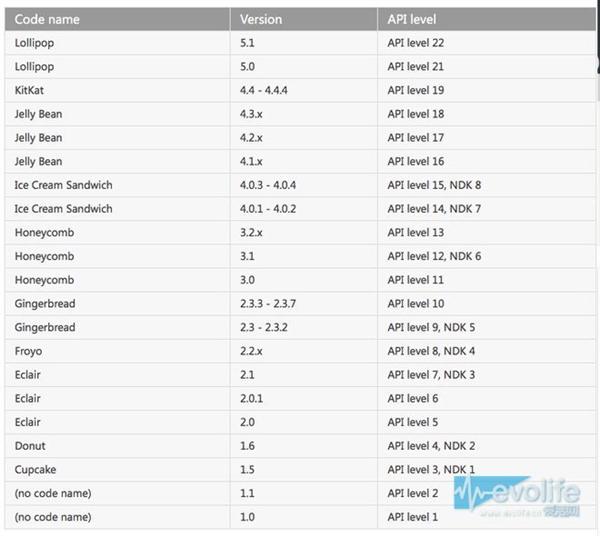Select the Honeycomb 3.2.x row
The image size is (600, 536).
click(x=300, y=233)
